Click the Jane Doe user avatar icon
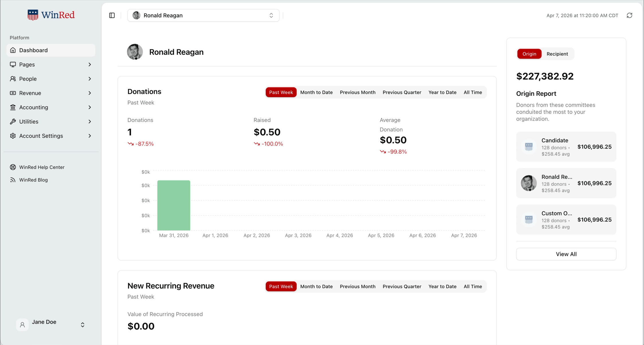This screenshot has height=345, width=644. (22, 325)
